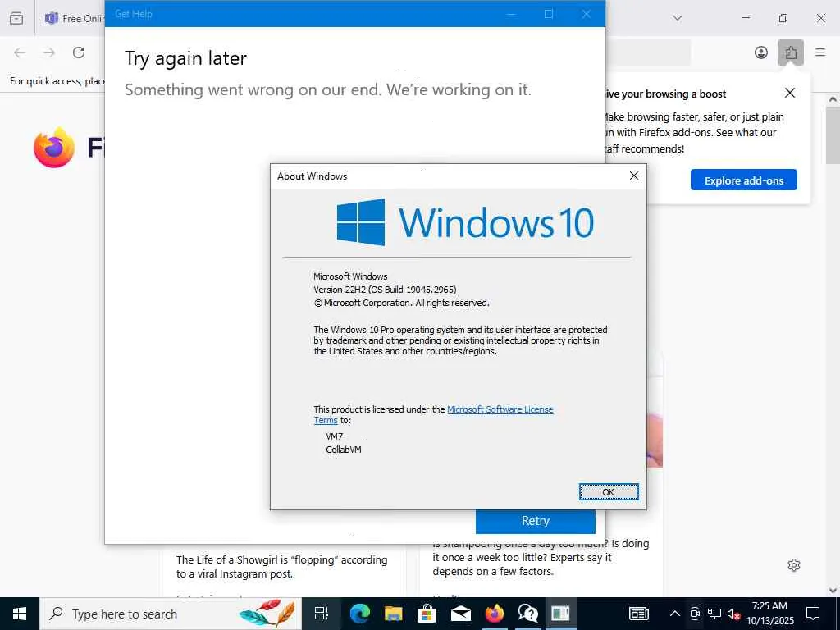Minimize the Firefox window
The width and height of the screenshot is (840, 630).
coord(745,18)
